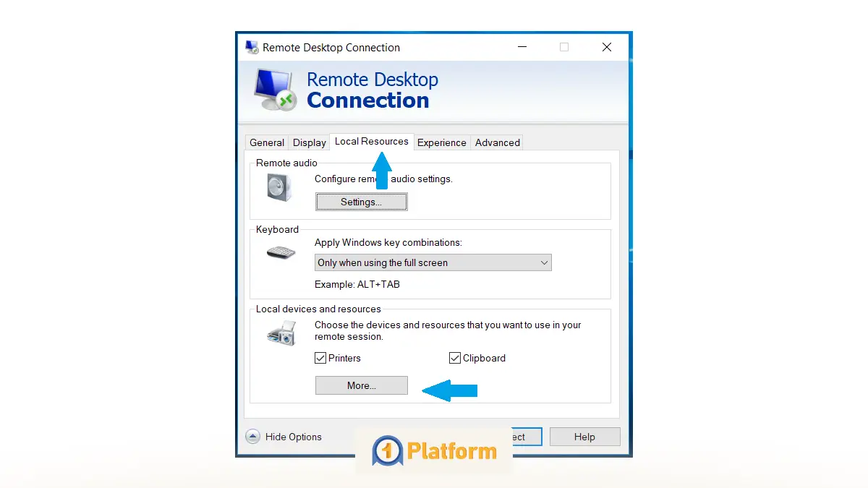
Task: Open the Advanced tab
Action: click(x=497, y=142)
